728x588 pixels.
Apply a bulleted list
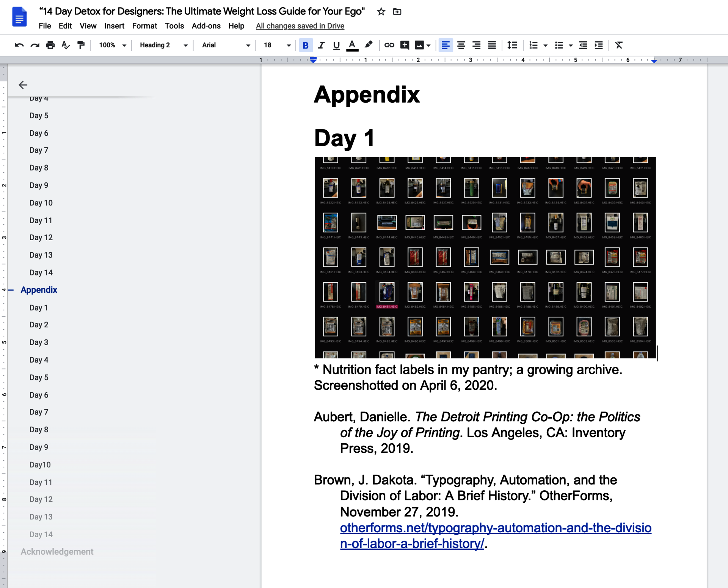click(559, 45)
